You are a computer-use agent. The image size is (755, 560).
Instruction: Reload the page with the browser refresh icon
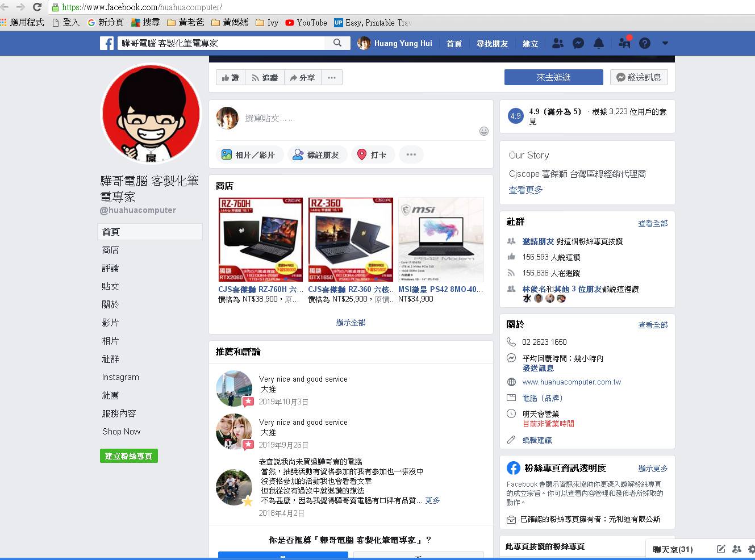pyautogui.click(x=37, y=7)
